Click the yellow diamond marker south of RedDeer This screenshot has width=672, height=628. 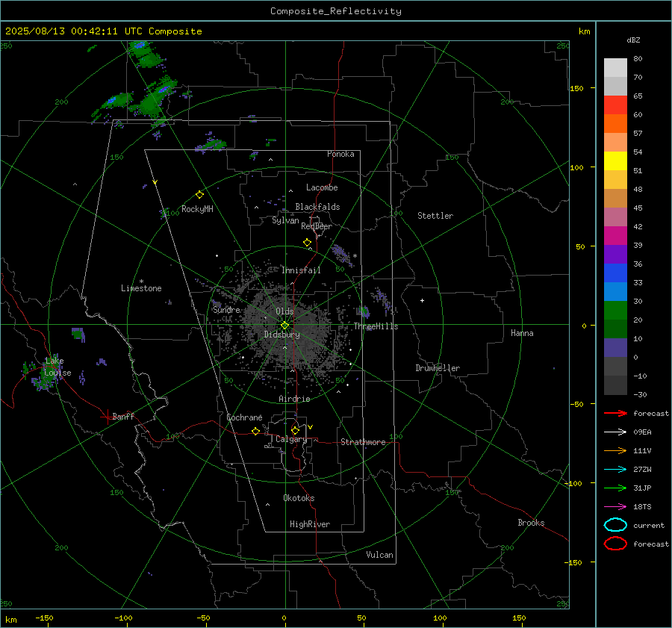tap(307, 243)
